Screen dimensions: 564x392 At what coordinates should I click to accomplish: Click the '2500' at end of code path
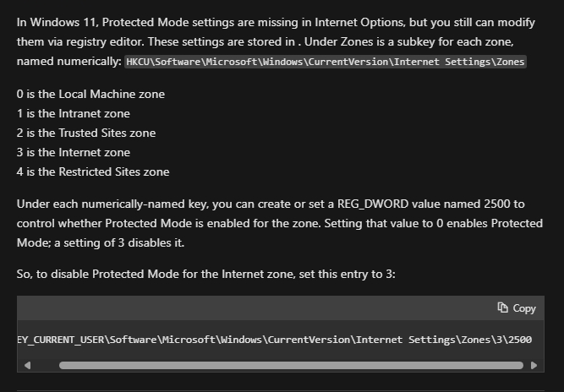pyautogui.click(x=520, y=340)
